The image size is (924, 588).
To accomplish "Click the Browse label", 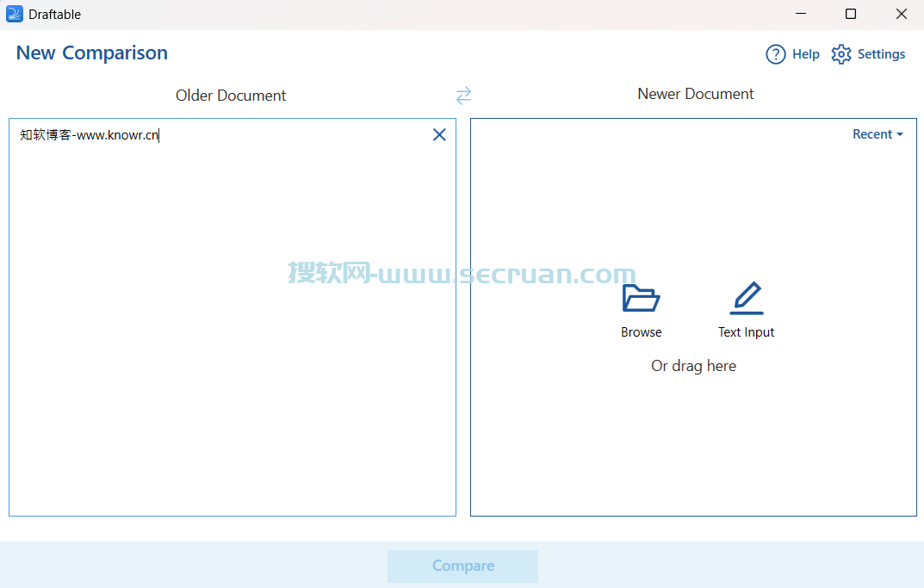I will point(642,332).
